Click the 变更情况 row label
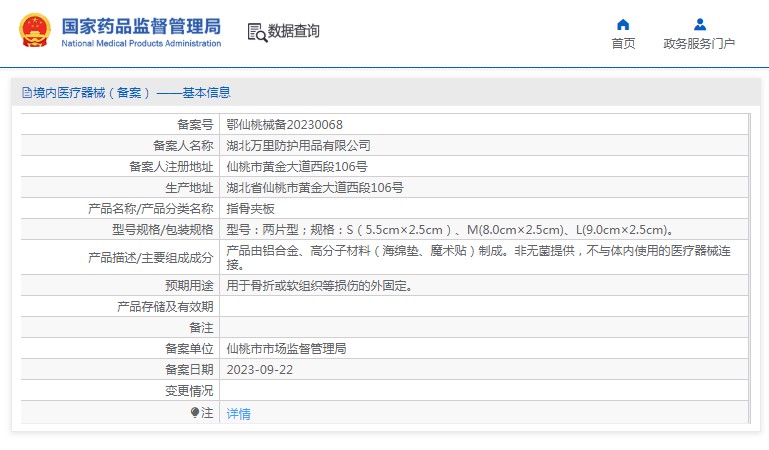This screenshot has width=769, height=450. click(x=189, y=391)
